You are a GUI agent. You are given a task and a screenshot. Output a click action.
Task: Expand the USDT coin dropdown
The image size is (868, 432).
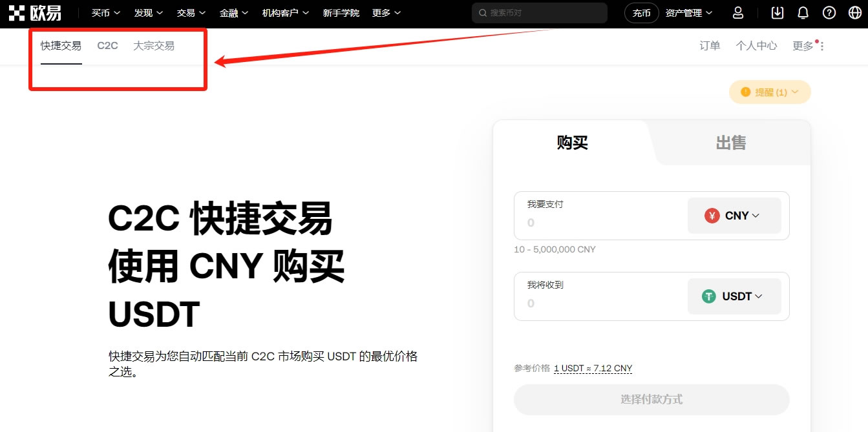tap(734, 296)
